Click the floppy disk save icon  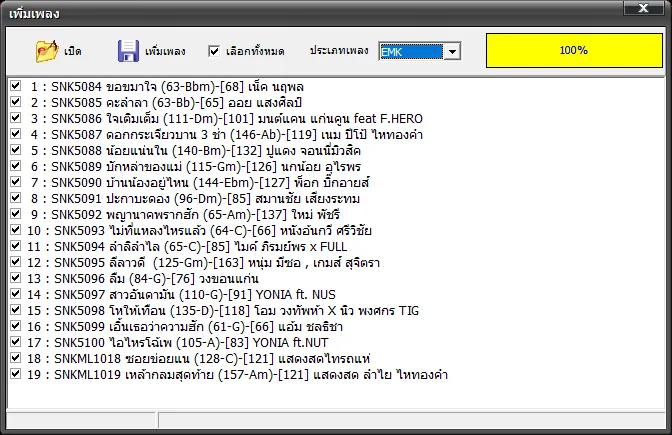128,50
